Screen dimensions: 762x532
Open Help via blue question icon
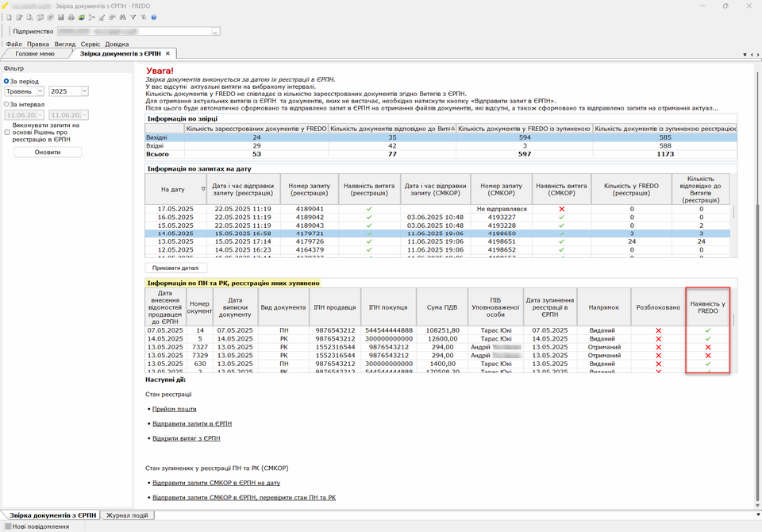click(x=153, y=17)
